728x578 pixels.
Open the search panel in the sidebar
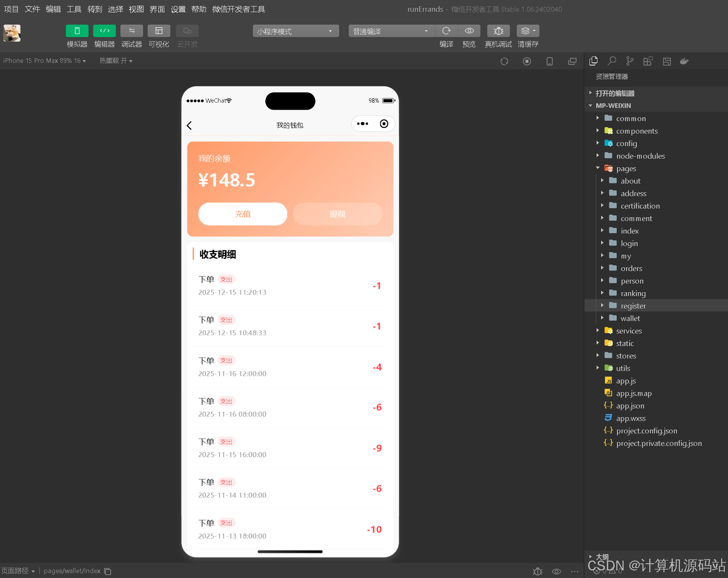tap(611, 61)
